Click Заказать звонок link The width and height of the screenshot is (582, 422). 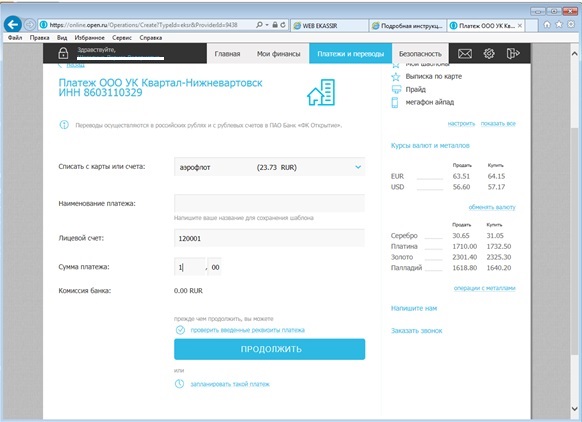pos(416,331)
